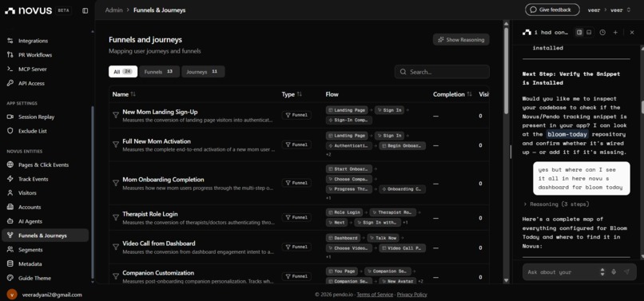Click the Track Events lightning icon
The width and height of the screenshot is (644, 301).
(x=10, y=179)
